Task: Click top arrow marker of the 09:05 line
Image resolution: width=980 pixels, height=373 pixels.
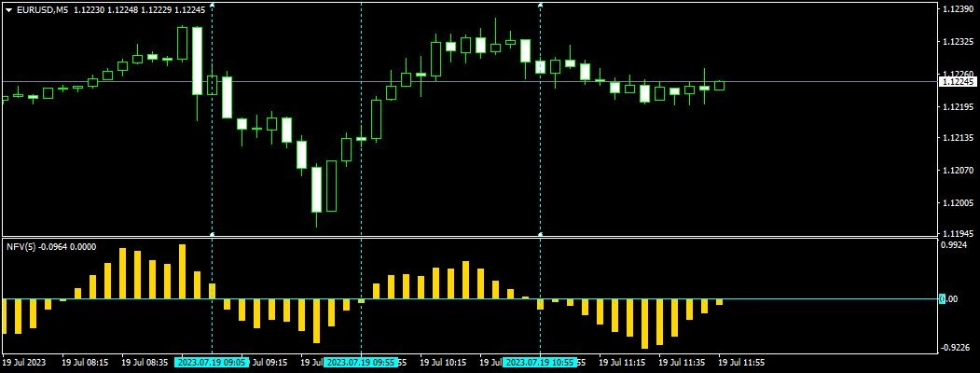Action: tap(213, 5)
